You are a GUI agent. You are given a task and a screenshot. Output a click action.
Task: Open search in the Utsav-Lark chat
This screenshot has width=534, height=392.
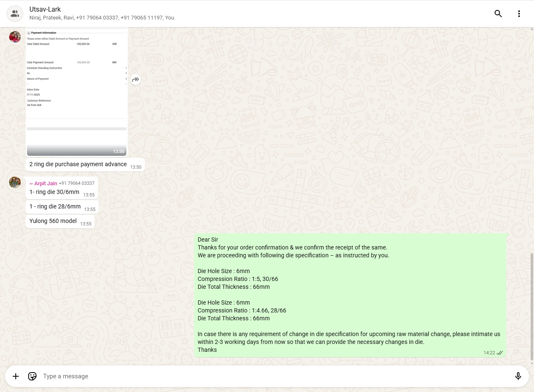498,14
